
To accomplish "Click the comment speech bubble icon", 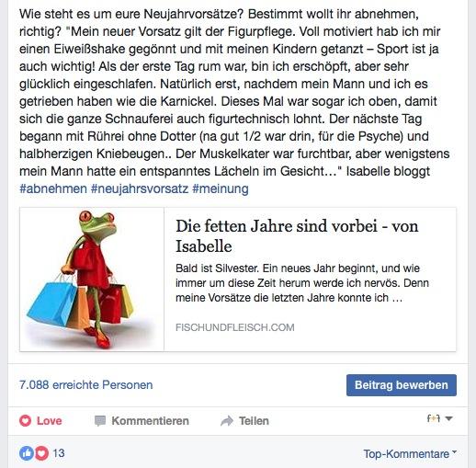I will (x=100, y=421).
